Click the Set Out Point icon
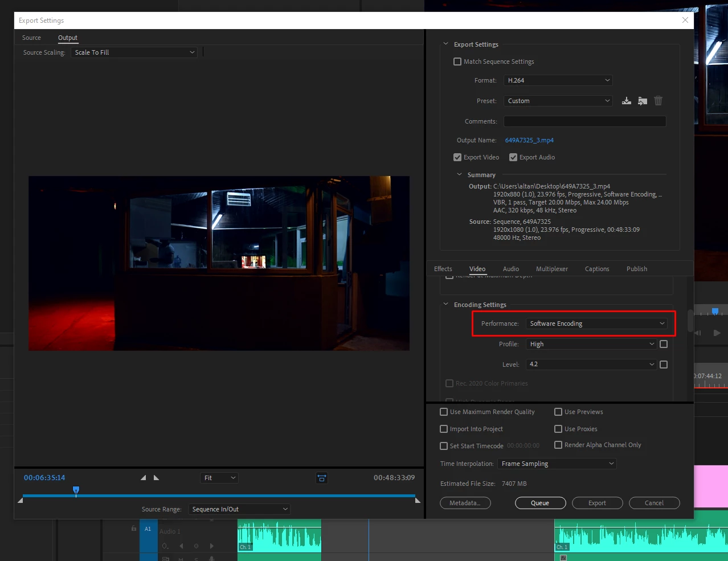728x561 pixels. pos(156,477)
